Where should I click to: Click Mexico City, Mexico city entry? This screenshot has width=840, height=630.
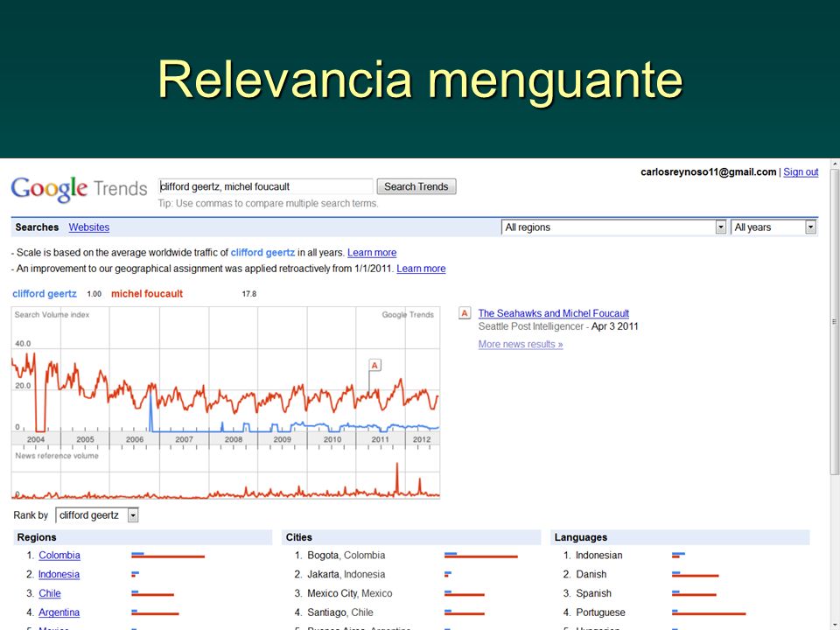pos(350,593)
